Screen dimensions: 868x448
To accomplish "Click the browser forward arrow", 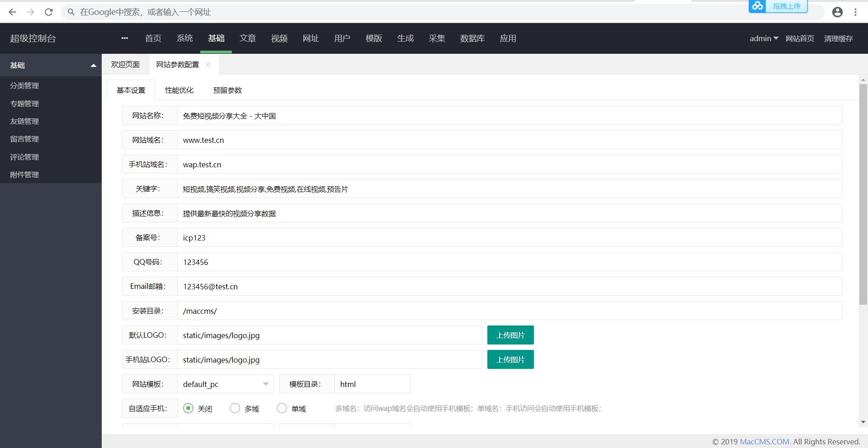I will pos(31,12).
